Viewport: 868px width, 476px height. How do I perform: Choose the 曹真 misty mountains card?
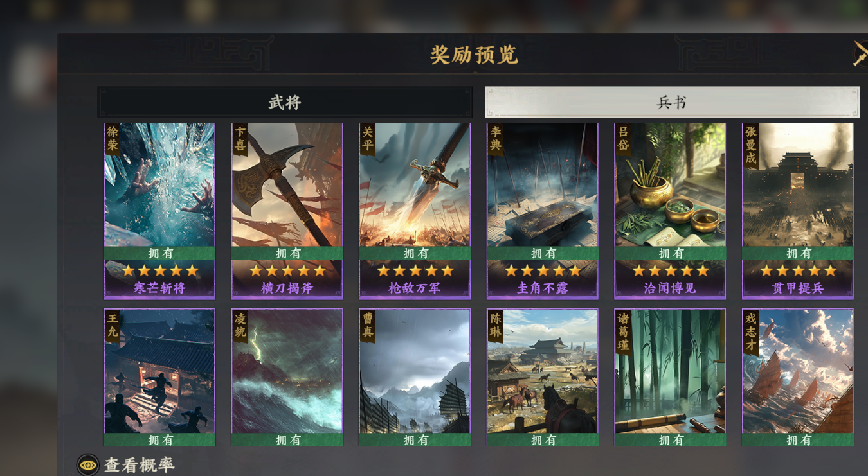click(x=415, y=378)
